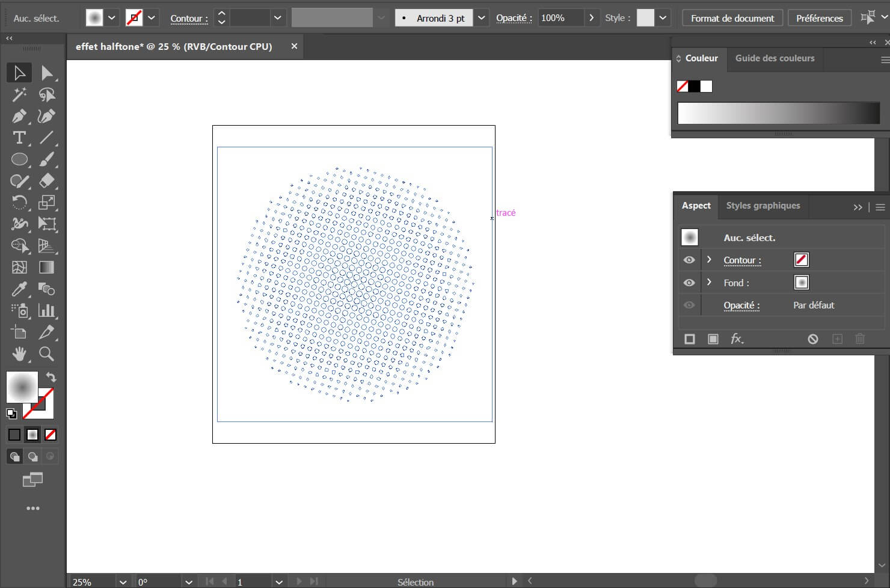Image resolution: width=890 pixels, height=588 pixels.
Task: Pick the Perspective Grid tool
Action: click(47, 246)
